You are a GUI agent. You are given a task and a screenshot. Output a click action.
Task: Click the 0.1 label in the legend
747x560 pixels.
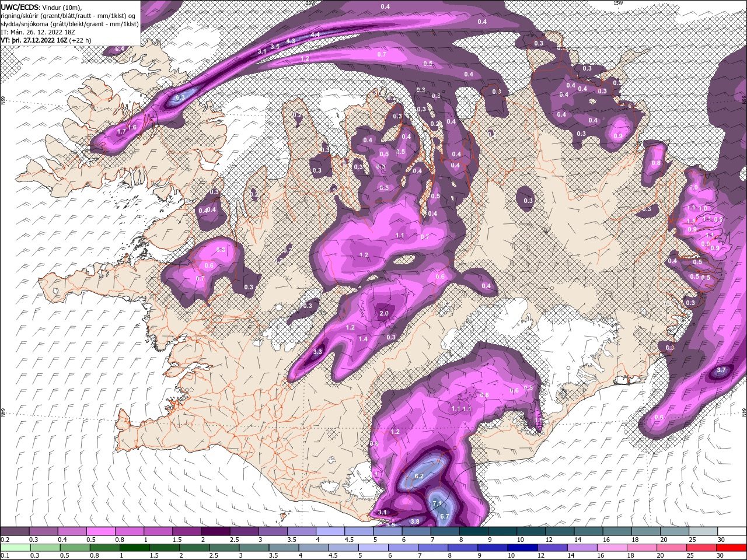click(x=5, y=556)
